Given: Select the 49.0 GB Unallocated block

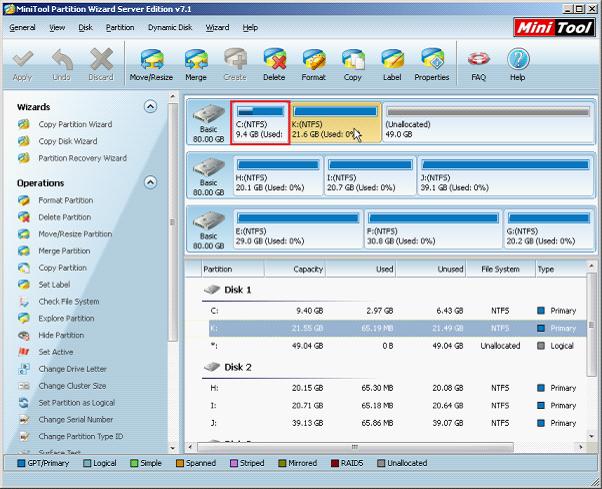Looking at the screenshot, I should coord(488,122).
